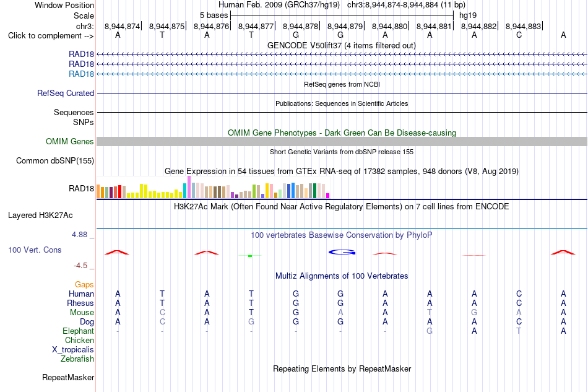Click 'Click to complement -->' label
588x392 pixels.
(51, 36)
